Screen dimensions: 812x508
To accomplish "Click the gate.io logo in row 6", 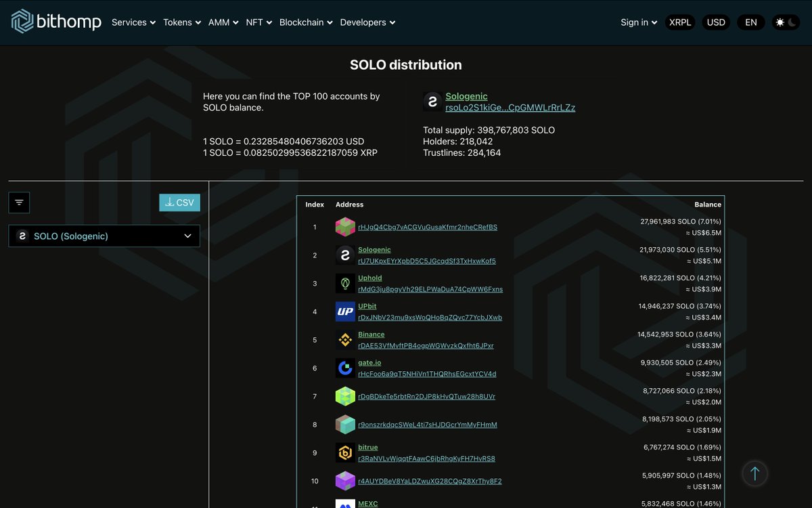I will click(345, 368).
